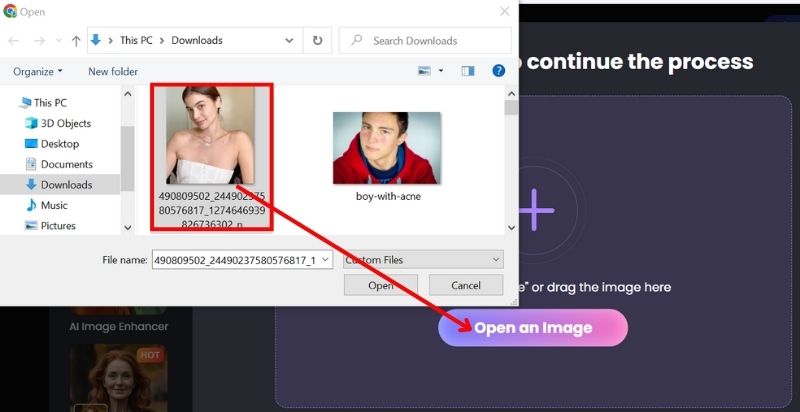Open recent locations dropdown arrow
800x412 pixels.
tap(59, 41)
